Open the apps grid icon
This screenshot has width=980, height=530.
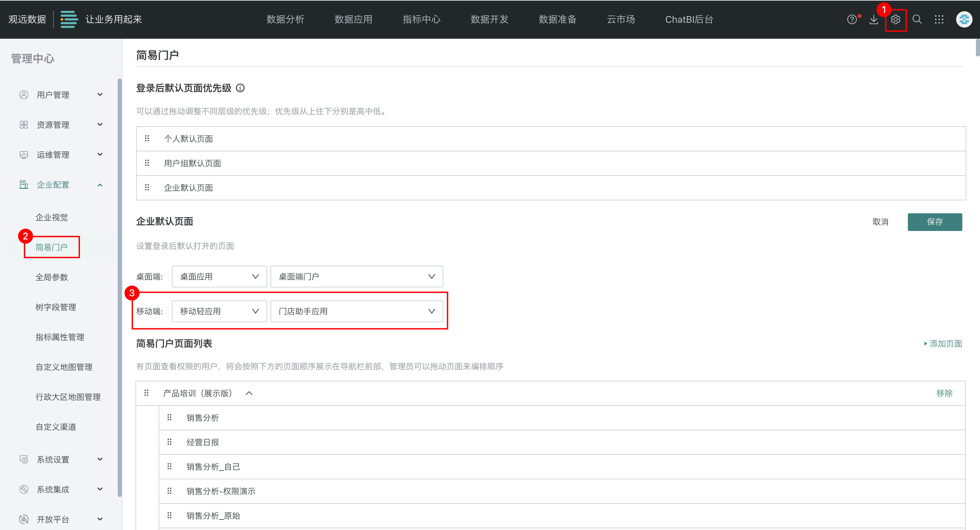click(939, 19)
